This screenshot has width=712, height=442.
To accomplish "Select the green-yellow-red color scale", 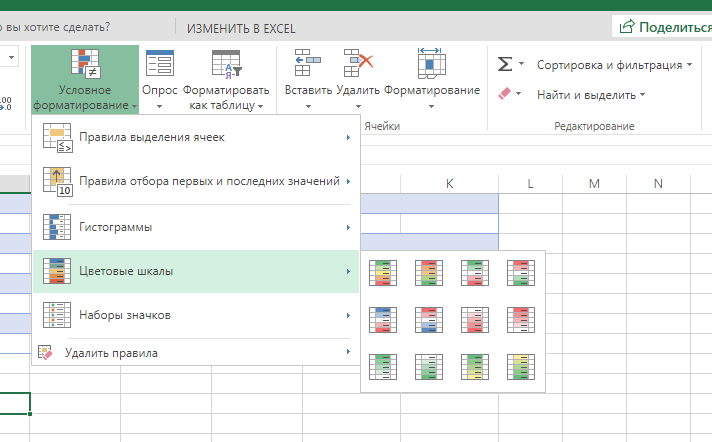I will coord(383,273).
